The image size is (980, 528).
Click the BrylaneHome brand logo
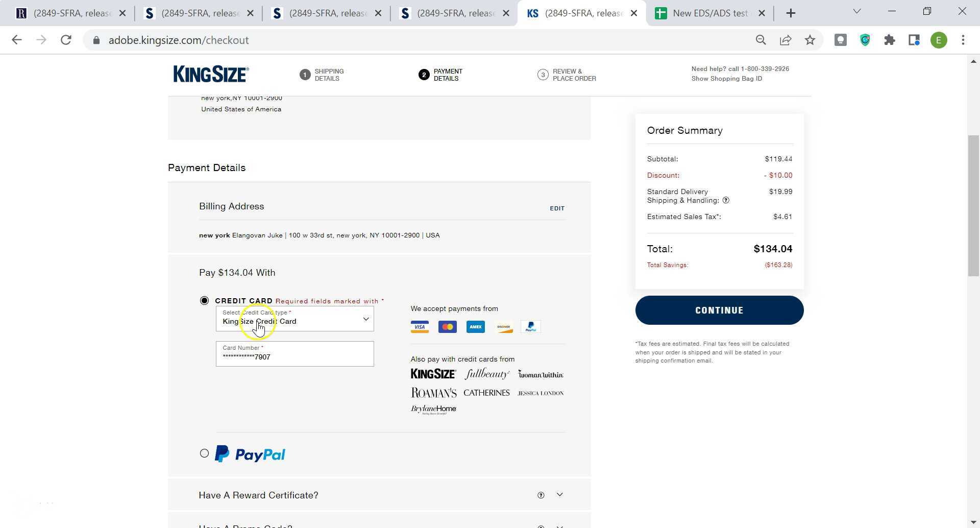point(433,410)
